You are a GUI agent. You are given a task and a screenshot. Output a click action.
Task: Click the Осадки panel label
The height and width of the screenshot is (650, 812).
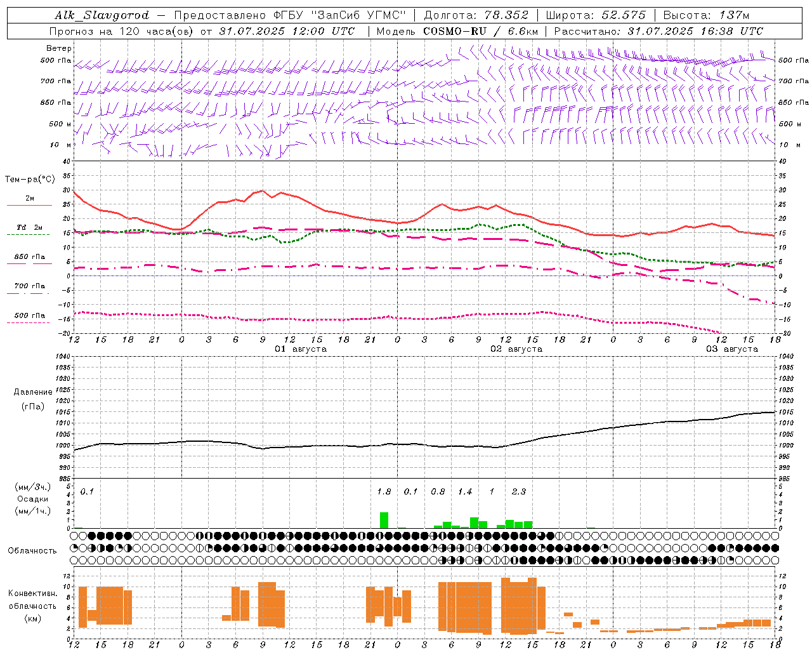point(33,499)
